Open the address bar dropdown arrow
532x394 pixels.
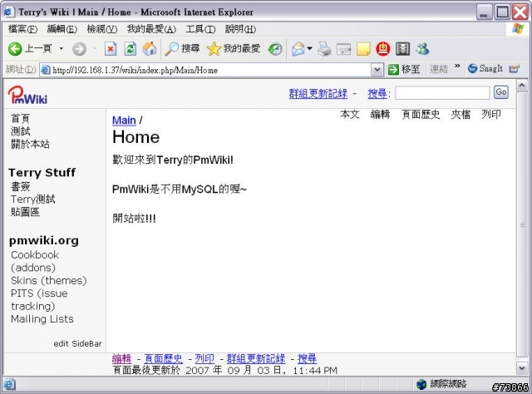pyautogui.click(x=377, y=70)
